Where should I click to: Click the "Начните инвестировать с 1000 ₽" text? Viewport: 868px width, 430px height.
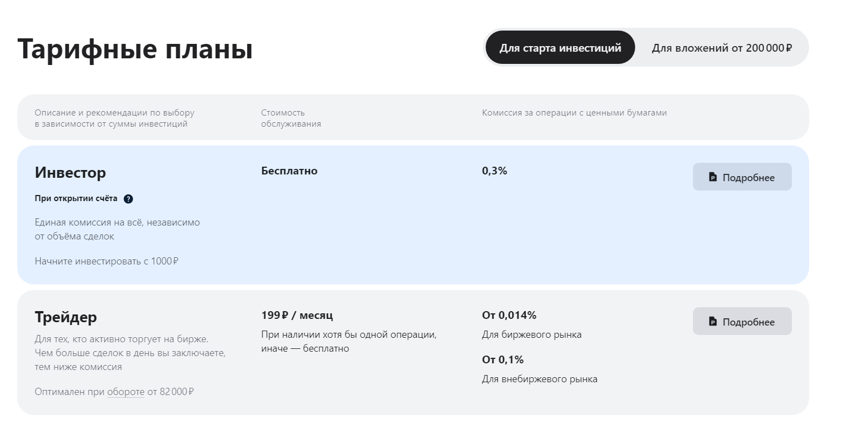tap(106, 261)
